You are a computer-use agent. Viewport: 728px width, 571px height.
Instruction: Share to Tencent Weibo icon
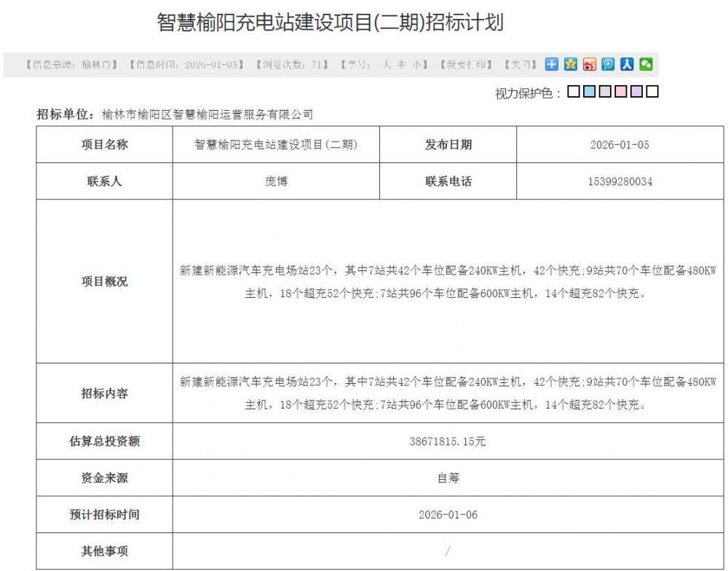[x=609, y=64]
